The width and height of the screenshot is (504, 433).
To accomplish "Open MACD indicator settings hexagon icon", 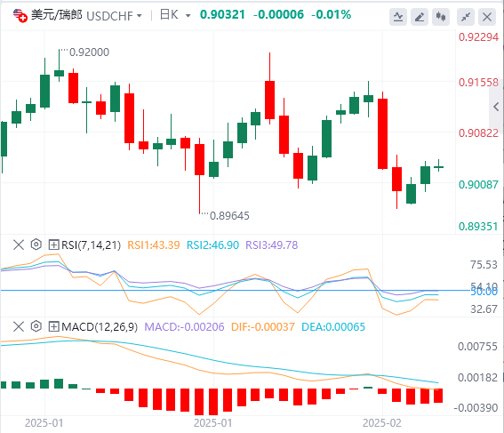I will 36,326.
